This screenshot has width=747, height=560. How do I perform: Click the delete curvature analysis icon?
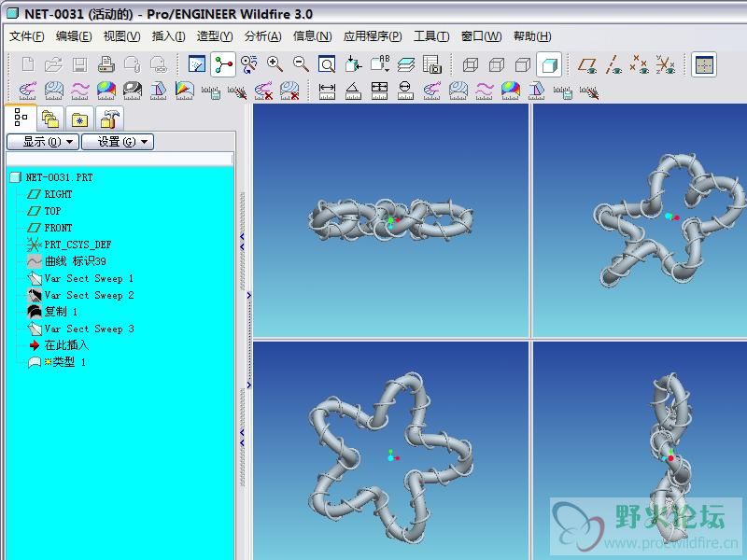point(263,90)
